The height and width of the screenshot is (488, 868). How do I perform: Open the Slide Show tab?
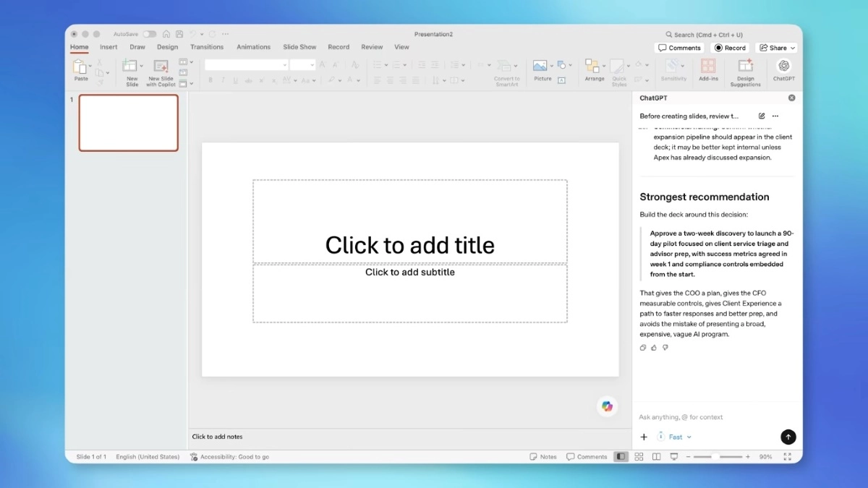pos(299,47)
